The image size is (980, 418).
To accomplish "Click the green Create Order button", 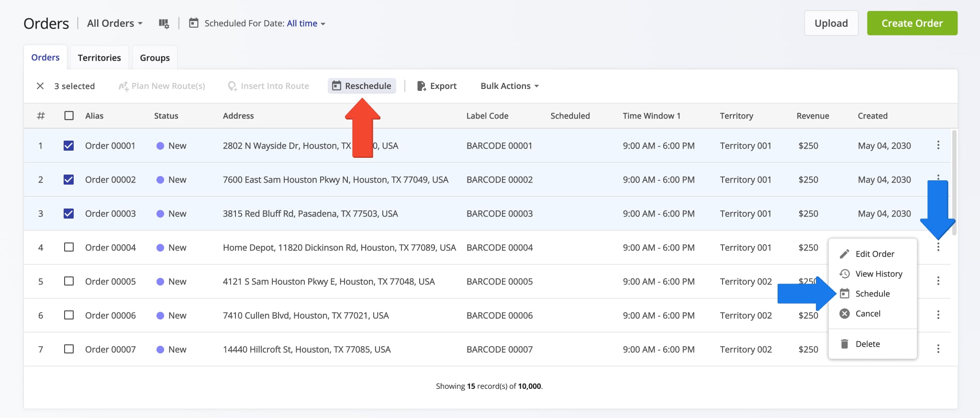I will pos(912,23).
